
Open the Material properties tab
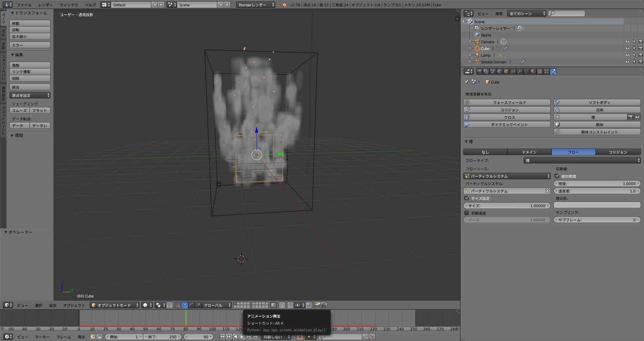(533, 71)
